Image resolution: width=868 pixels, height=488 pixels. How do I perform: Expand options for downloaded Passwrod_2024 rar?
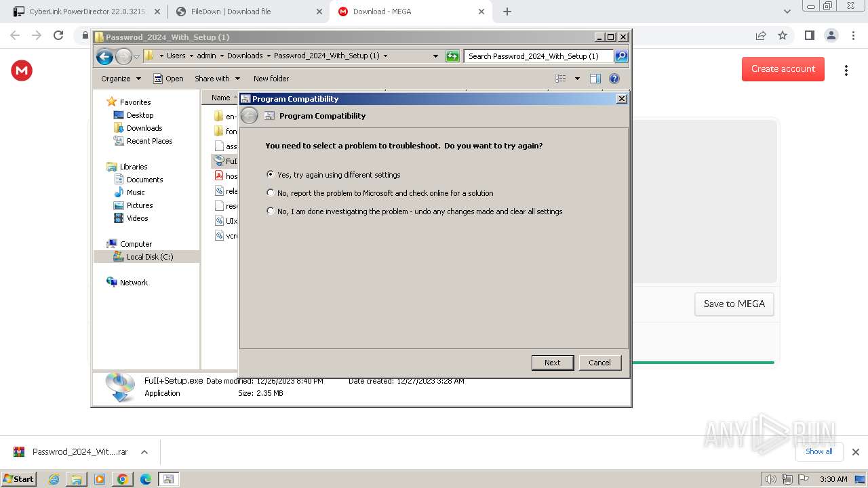click(x=144, y=452)
